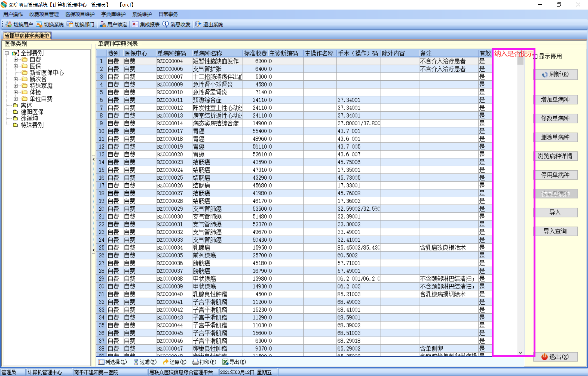This screenshot has width=588, height=376.
Task: Expand the 自费 tree folder
Action: [x=16, y=59]
